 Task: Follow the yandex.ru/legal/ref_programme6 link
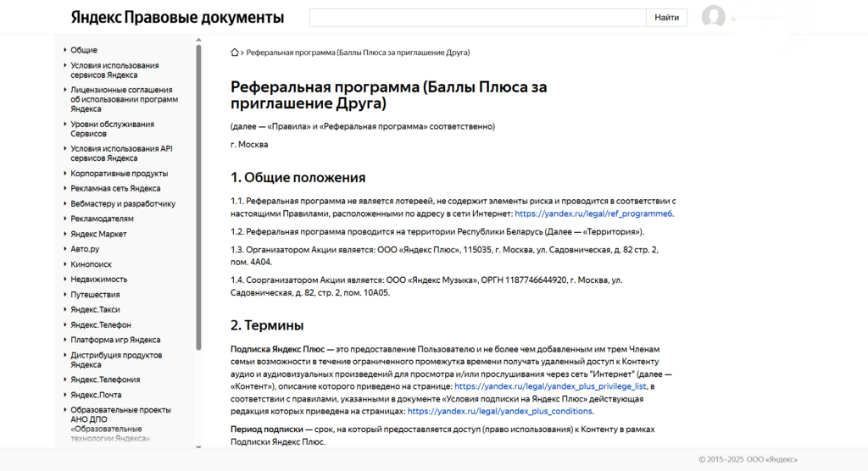click(x=593, y=213)
